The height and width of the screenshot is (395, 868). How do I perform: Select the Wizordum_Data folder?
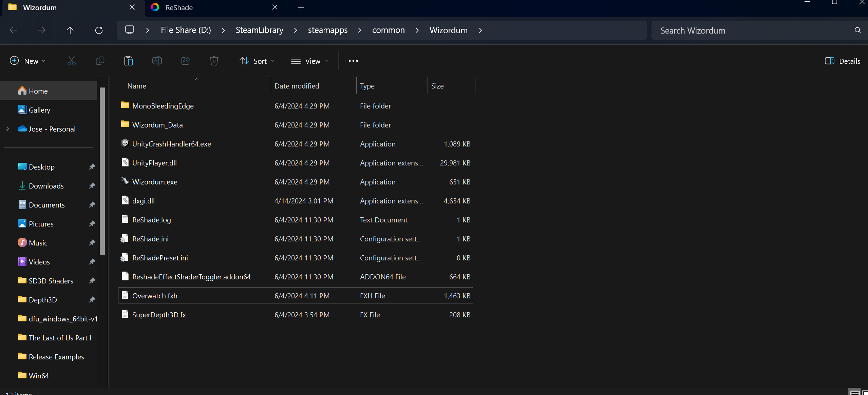click(x=295, y=125)
